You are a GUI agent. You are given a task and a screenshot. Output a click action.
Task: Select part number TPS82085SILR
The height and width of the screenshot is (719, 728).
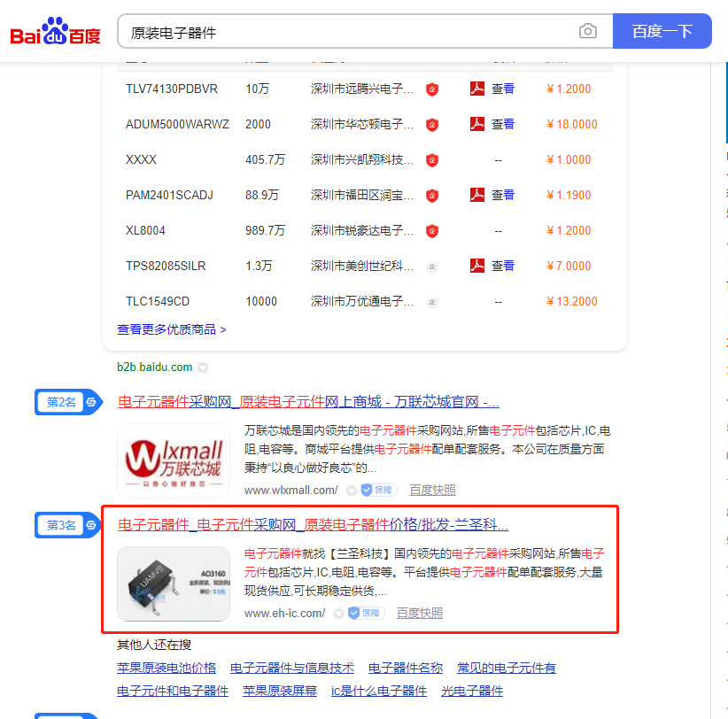(x=166, y=266)
